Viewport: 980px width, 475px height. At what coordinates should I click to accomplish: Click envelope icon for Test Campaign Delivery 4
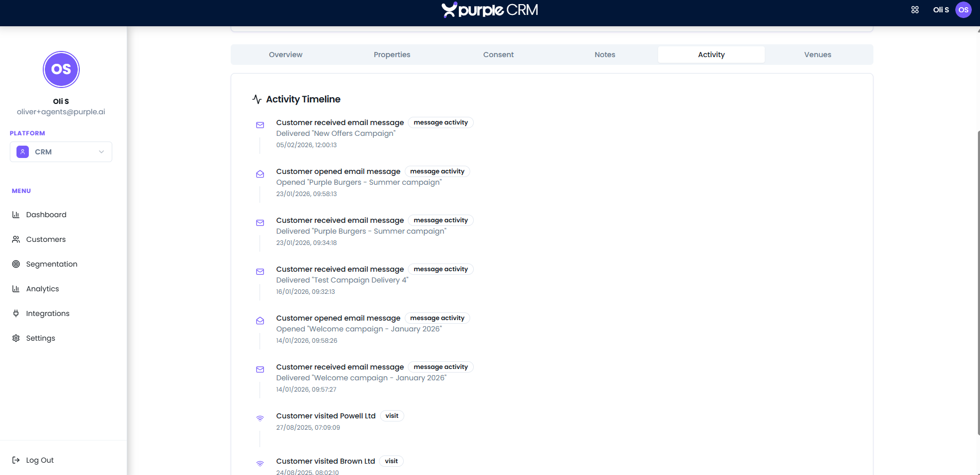point(260,272)
